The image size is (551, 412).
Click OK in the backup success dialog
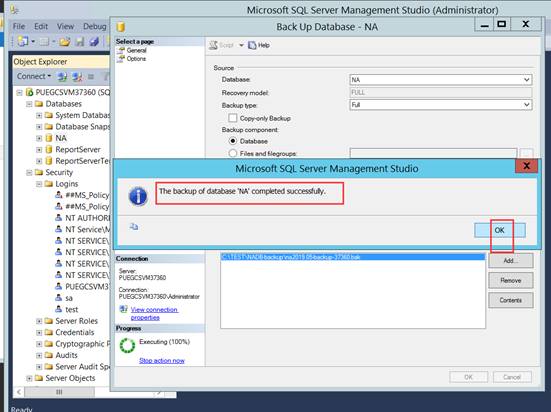(500, 230)
